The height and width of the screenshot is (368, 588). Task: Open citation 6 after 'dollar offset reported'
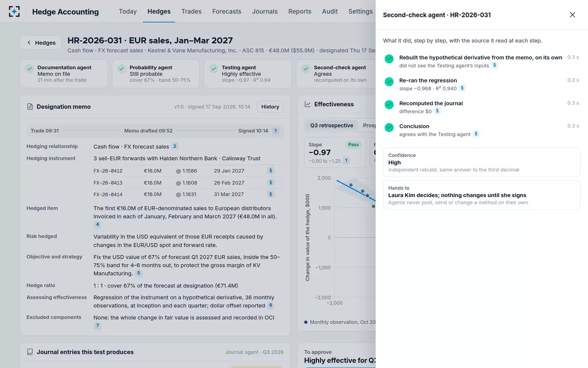point(271,305)
